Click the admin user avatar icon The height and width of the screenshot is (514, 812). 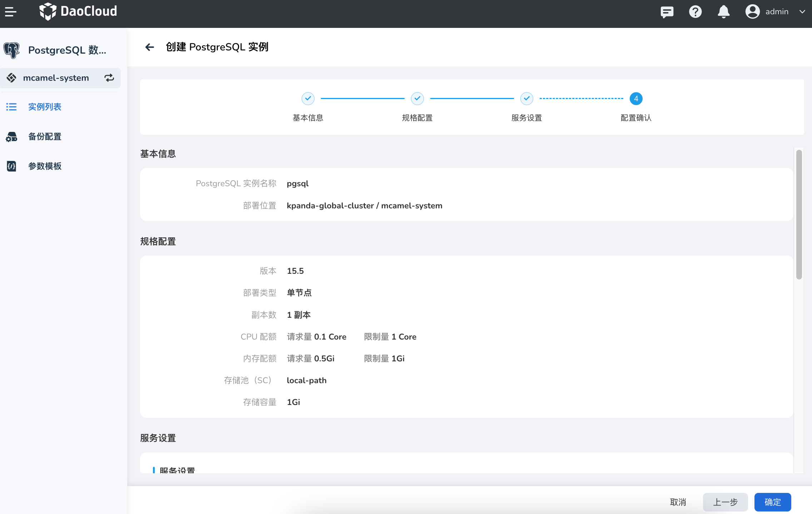[752, 12]
